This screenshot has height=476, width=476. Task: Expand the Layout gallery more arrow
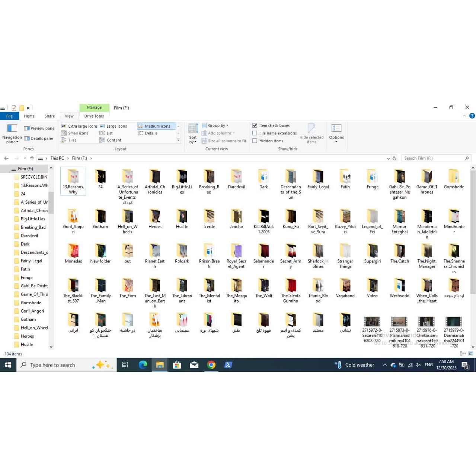178,140
